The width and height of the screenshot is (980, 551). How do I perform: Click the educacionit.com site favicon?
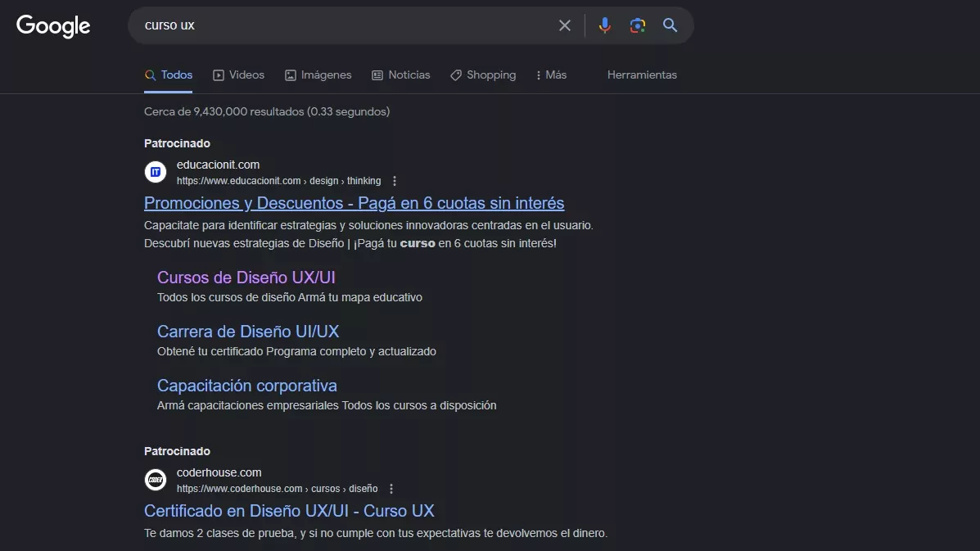click(x=155, y=172)
